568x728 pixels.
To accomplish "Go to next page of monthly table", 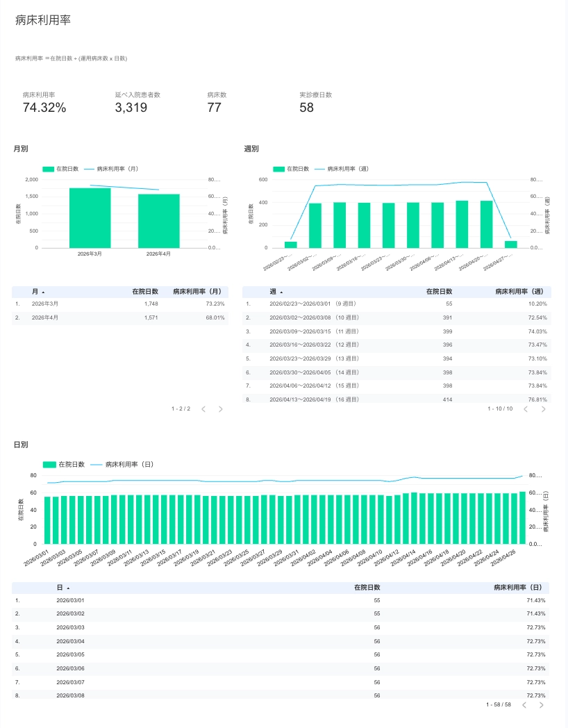I will [220, 409].
